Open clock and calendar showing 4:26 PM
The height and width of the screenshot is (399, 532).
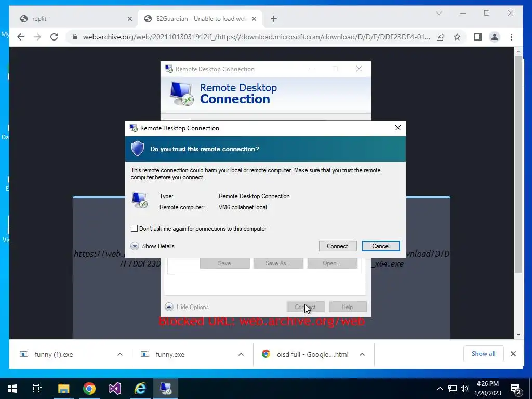pos(488,389)
